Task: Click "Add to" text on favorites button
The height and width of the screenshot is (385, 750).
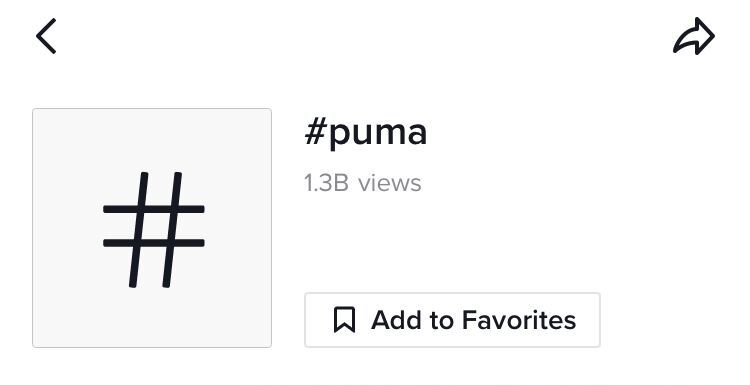Action: 413,320
